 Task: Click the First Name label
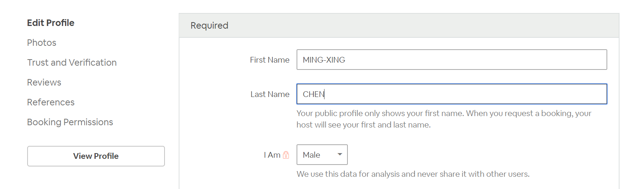coord(270,60)
